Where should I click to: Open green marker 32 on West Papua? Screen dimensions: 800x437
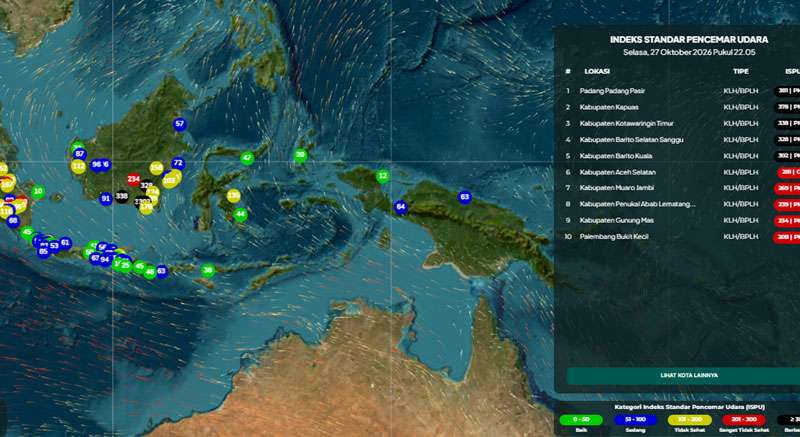[383, 176]
